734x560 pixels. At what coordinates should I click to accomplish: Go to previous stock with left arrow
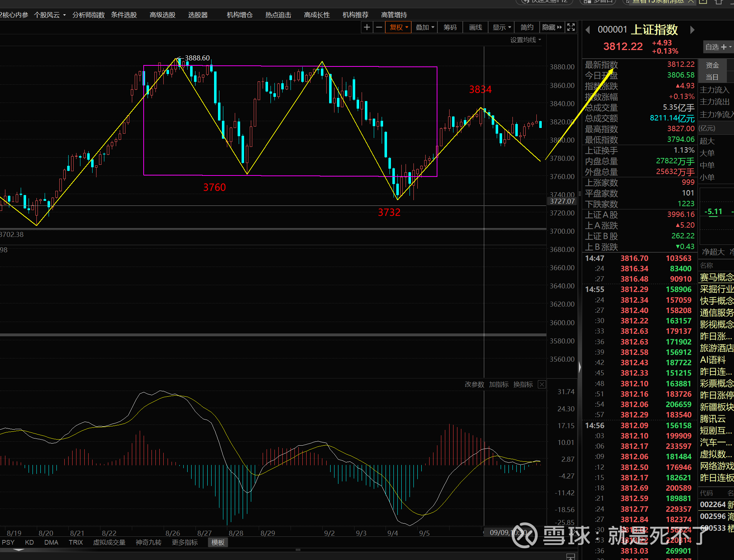click(587, 30)
